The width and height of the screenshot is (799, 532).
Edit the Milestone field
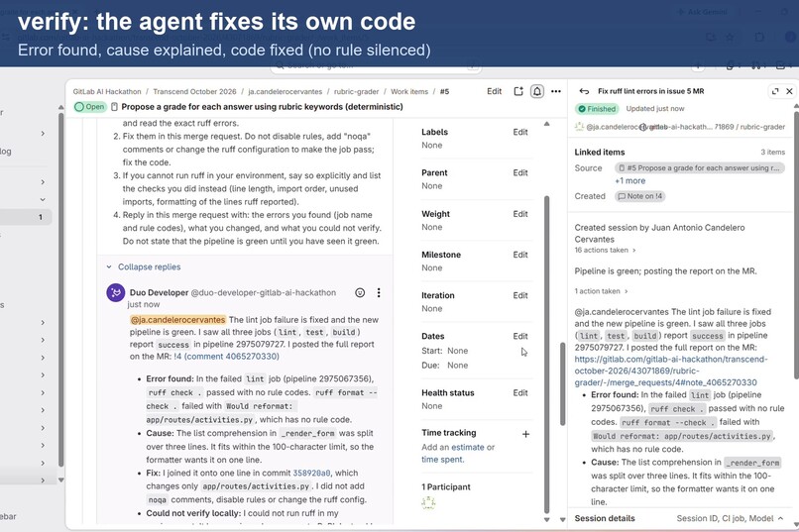[520, 255]
